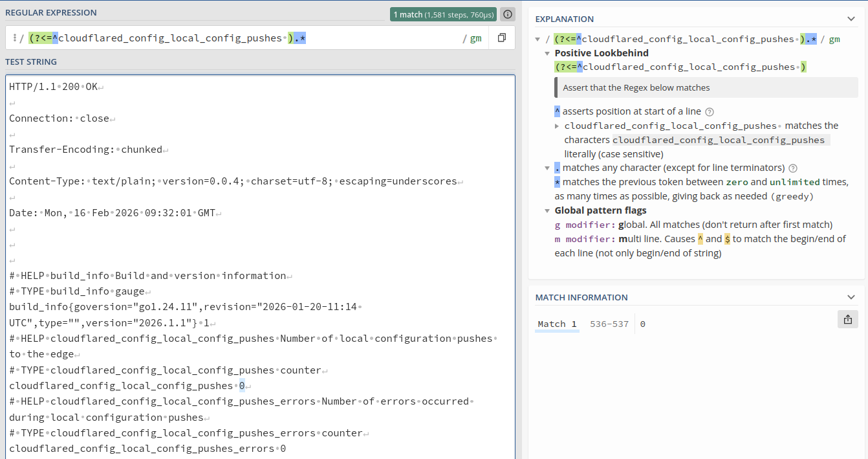
Task: Collapse the dot 'matches any character' node
Action: 547,168
